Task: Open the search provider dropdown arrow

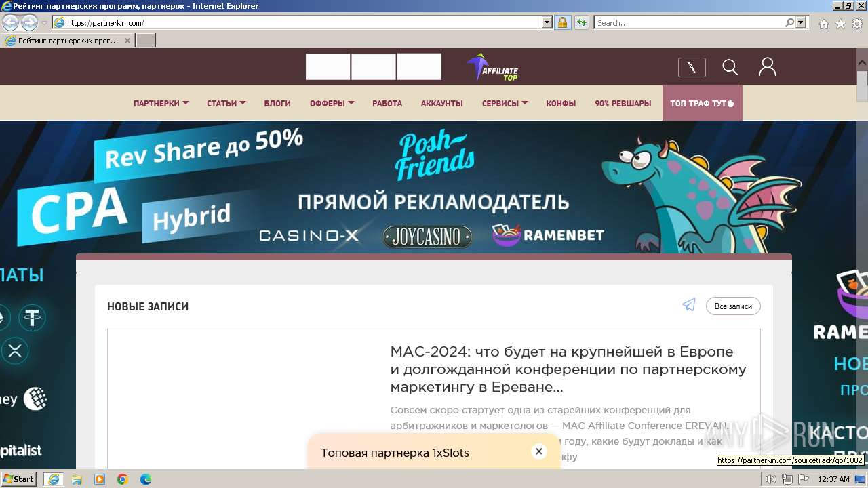Action: click(x=801, y=22)
